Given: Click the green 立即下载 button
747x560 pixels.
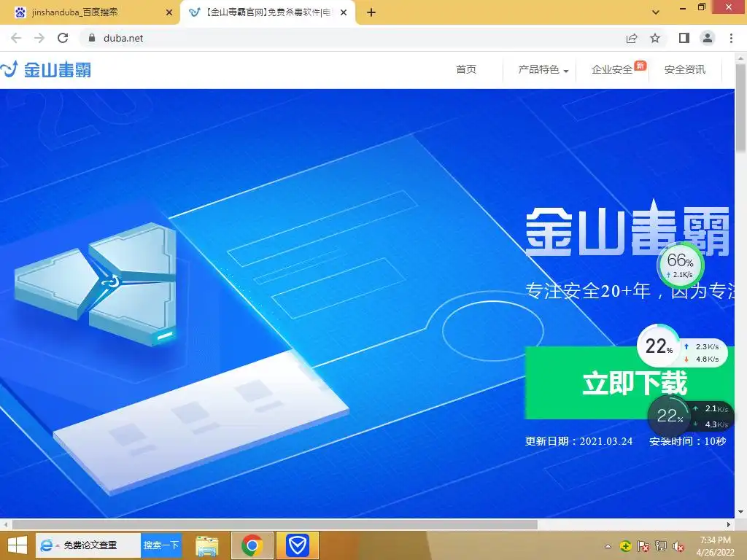Looking at the screenshot, I should pos(629,383).
